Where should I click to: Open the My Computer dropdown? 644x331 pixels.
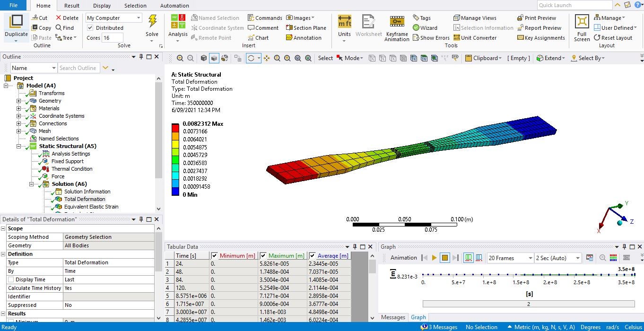pyautogui.click(x=114, y=18)
